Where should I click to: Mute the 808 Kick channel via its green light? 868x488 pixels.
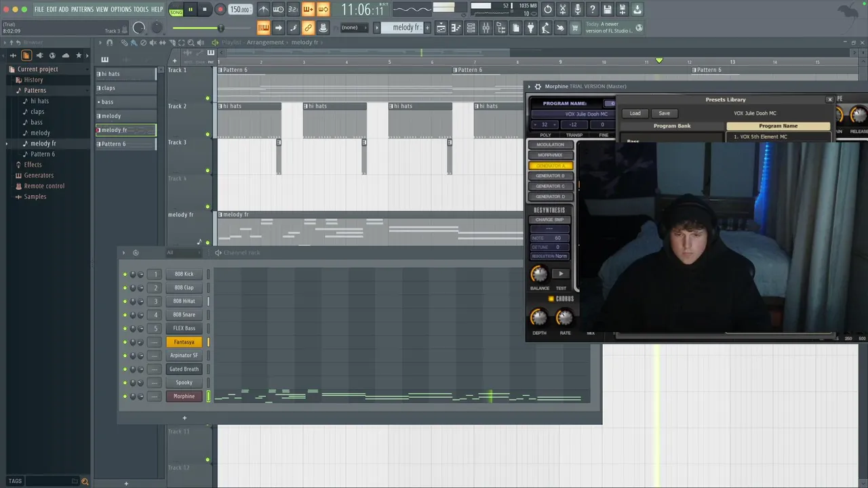tap(125, 274)
